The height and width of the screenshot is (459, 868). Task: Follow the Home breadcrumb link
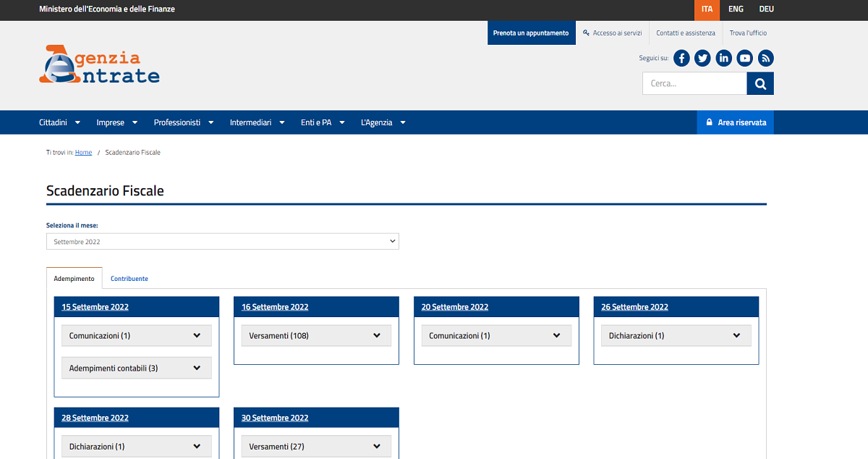pyautogui.click(x=83, y=153)
